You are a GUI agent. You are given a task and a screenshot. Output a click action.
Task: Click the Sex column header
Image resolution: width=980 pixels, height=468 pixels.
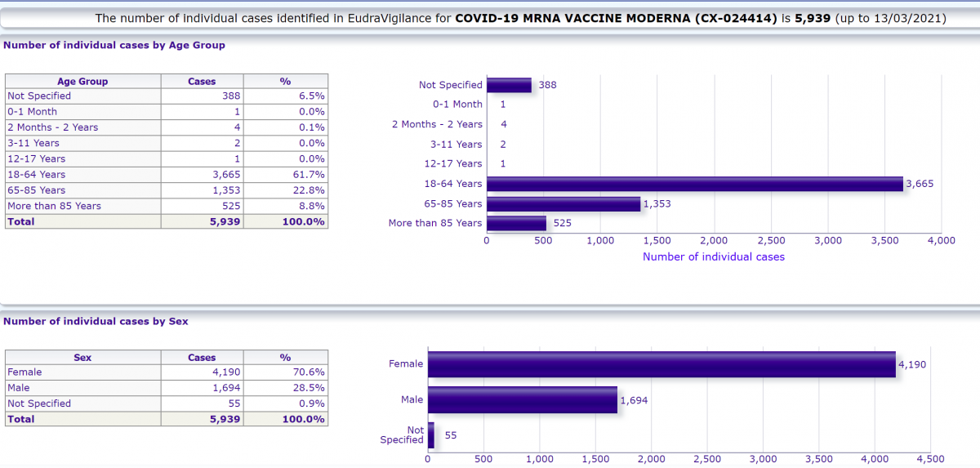pos(82,357)
